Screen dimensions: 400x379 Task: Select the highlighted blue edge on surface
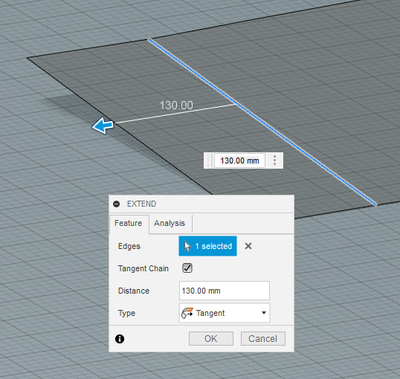[262, 122]
